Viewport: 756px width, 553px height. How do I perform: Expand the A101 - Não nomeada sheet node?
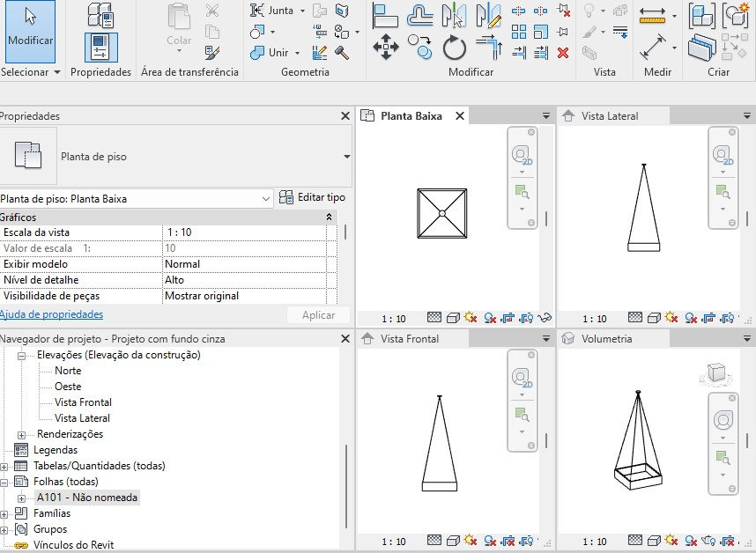(x=22, y=498)
